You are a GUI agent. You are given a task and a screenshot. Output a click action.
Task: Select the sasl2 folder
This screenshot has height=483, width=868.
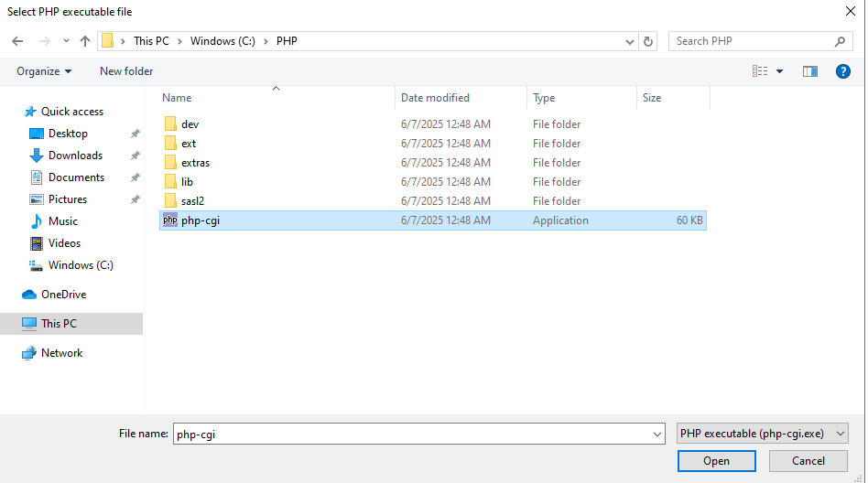click(x=432, y=201)
